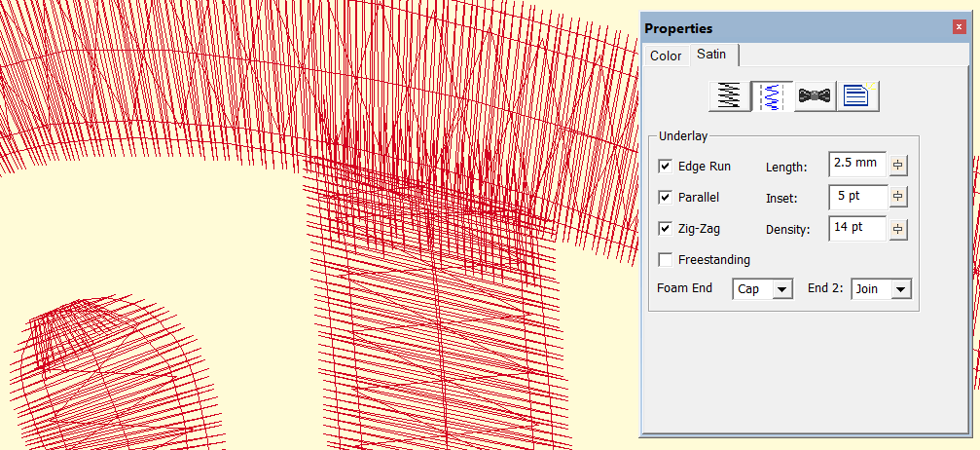Toggle the Zig-Zag underlay checkbox
Image resolution: width=980 pixels, height=450 pixels.
(x=666, y=229)
